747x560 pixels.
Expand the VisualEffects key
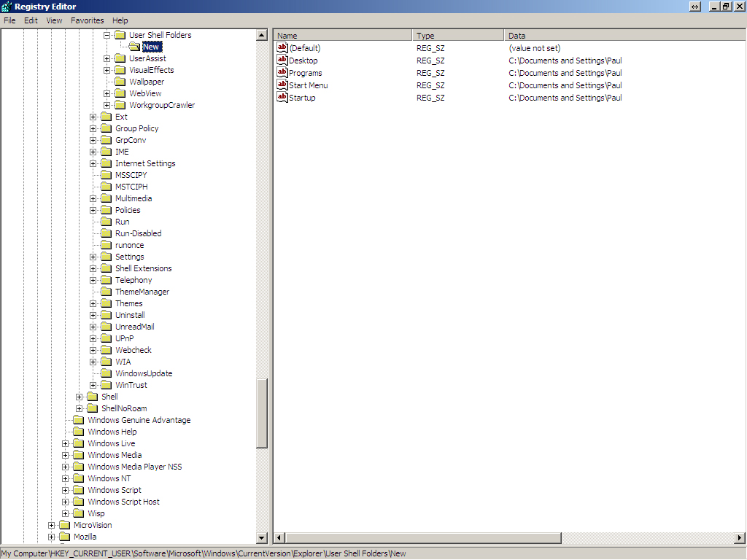click(107, 70)
